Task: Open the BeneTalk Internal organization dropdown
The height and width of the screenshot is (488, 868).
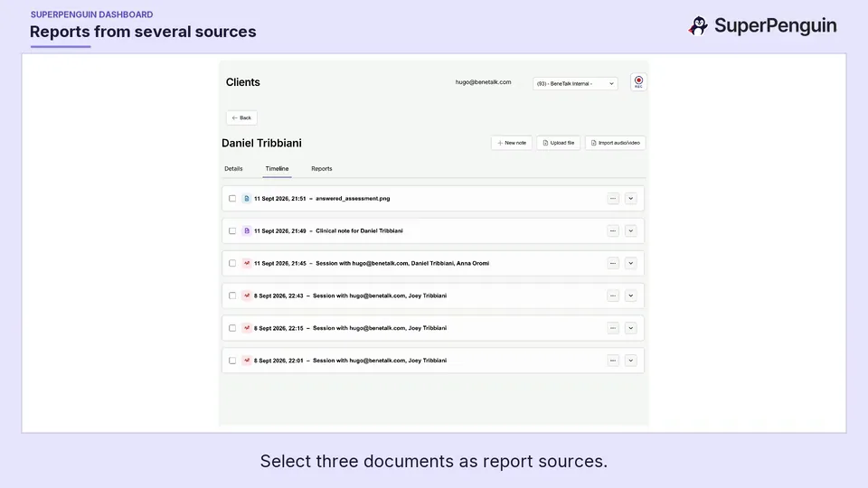Action: 575,83
